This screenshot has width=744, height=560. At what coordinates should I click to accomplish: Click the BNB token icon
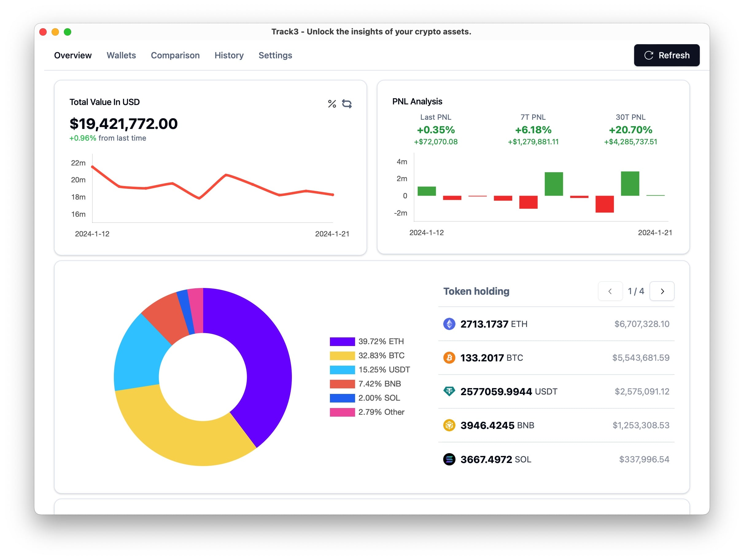click(x=449, y=425)
